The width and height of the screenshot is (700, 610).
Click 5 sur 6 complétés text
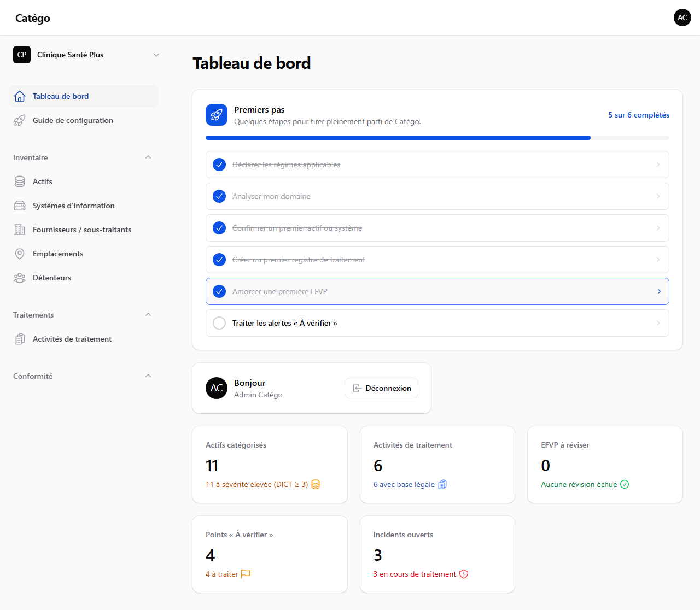tap(639, 115)
